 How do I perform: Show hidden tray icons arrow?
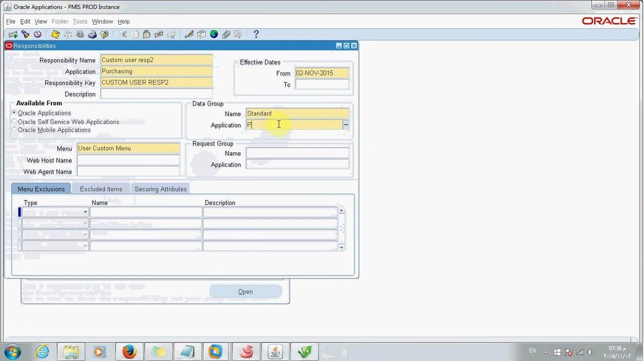tap(546, 352)
